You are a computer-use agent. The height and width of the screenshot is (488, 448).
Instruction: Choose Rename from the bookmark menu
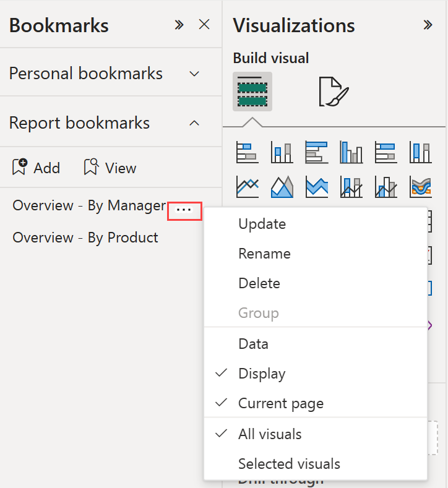264,254
